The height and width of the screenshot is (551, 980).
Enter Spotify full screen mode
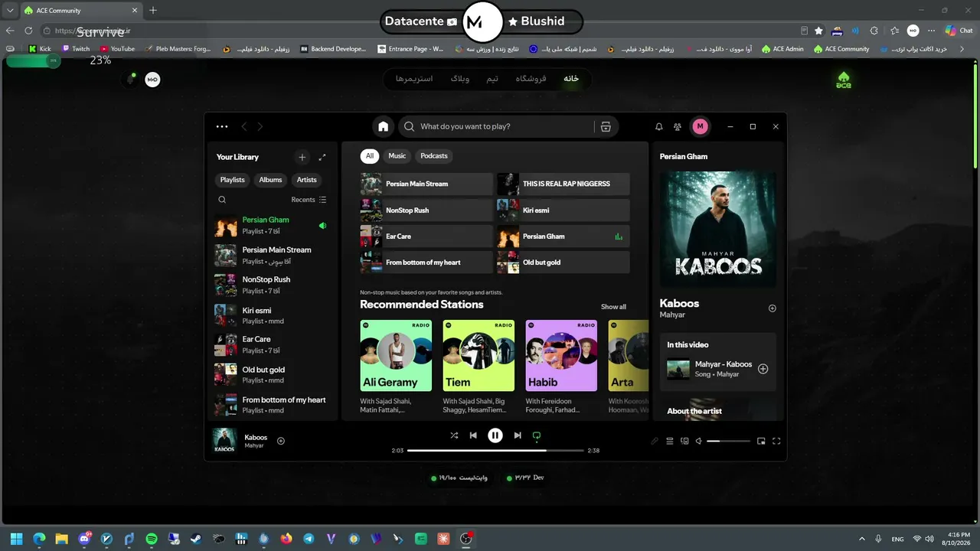776,441
